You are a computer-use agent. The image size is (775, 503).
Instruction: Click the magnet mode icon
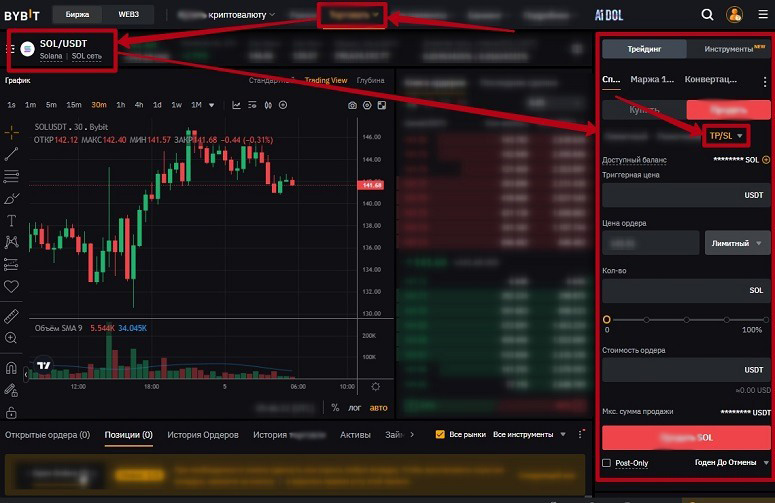coord(11,368)
